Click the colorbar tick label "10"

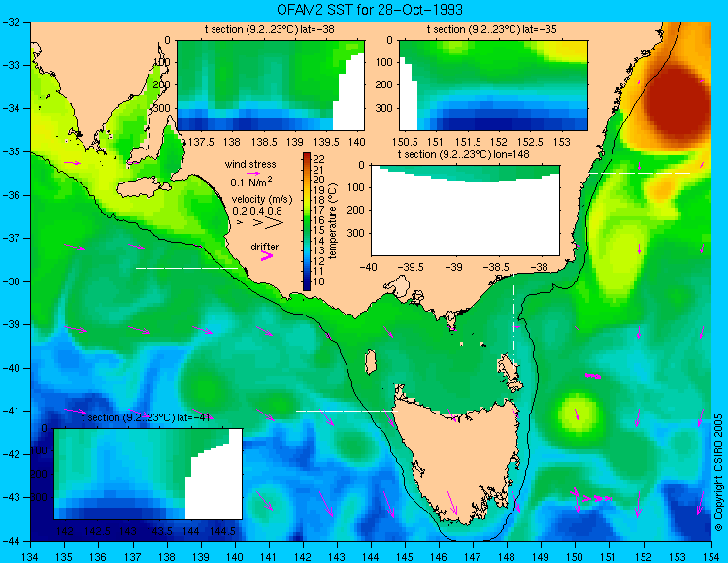coord(319,281)
